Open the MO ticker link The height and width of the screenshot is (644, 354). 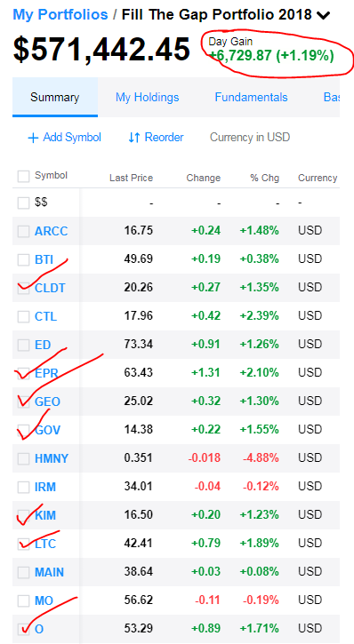pos(44,600)
